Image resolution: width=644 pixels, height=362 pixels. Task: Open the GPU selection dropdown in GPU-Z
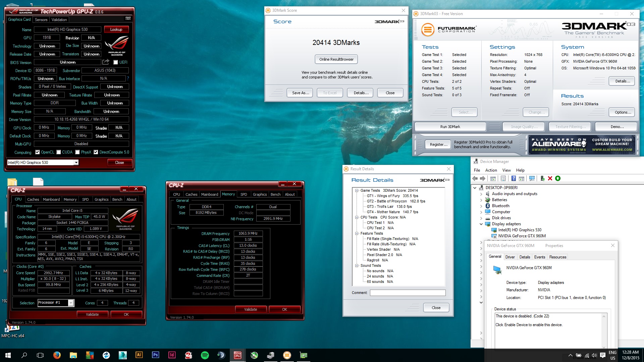point(76,163)
